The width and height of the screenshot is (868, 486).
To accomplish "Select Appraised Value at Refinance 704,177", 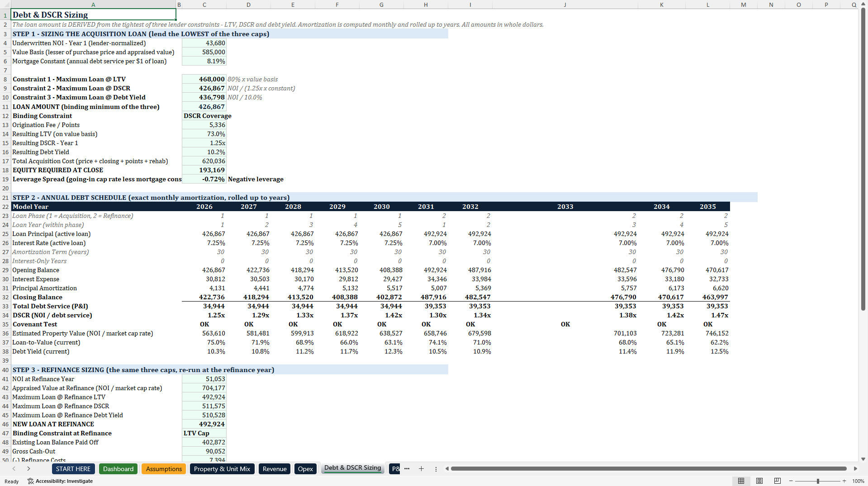I will pos(204,388).
